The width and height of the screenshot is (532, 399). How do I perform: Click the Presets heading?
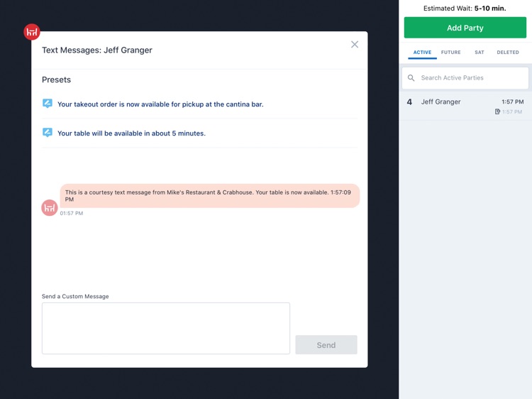click(56, 80)
